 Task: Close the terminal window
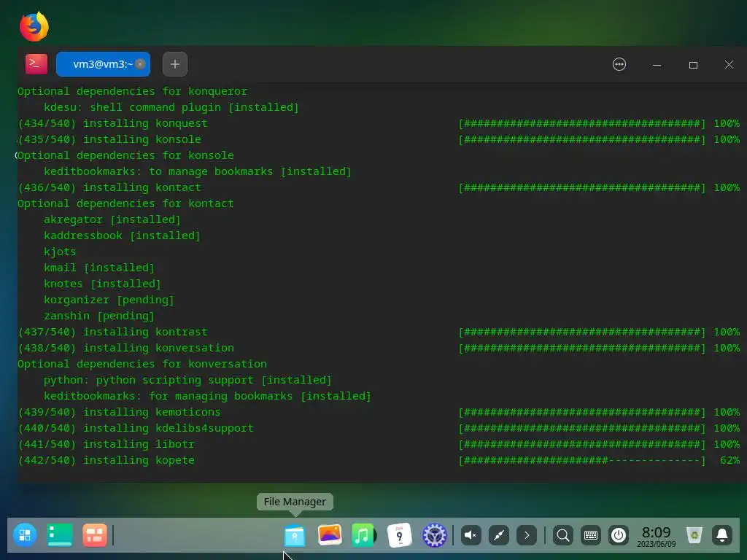729,64
